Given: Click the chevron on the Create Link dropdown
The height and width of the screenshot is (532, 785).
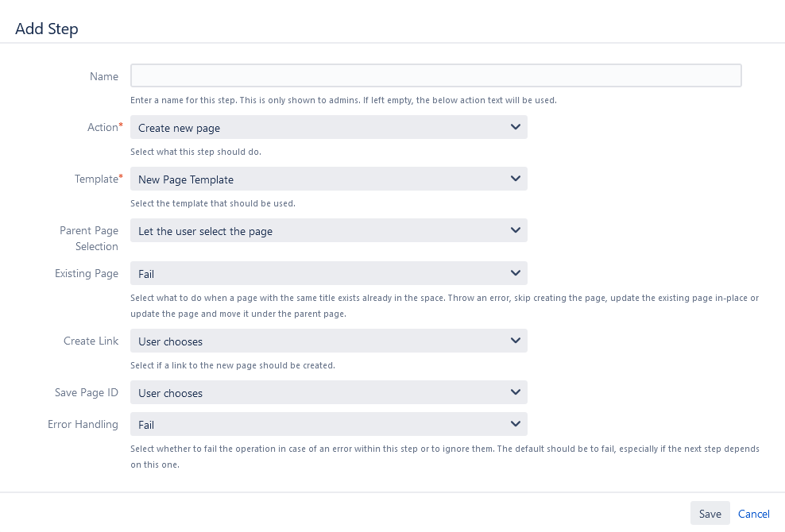Looking at the screenshot, I should point(515,341).
